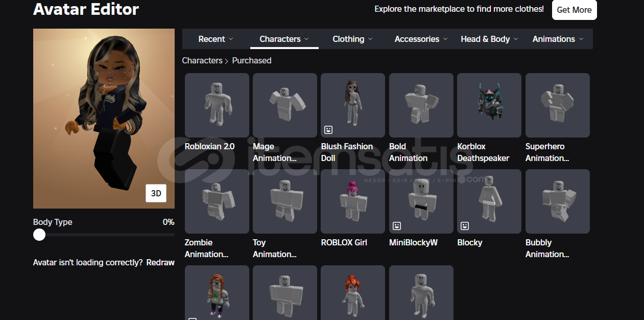
Task: Switch avatar preview to 3D
Action: tap(156, 193)
